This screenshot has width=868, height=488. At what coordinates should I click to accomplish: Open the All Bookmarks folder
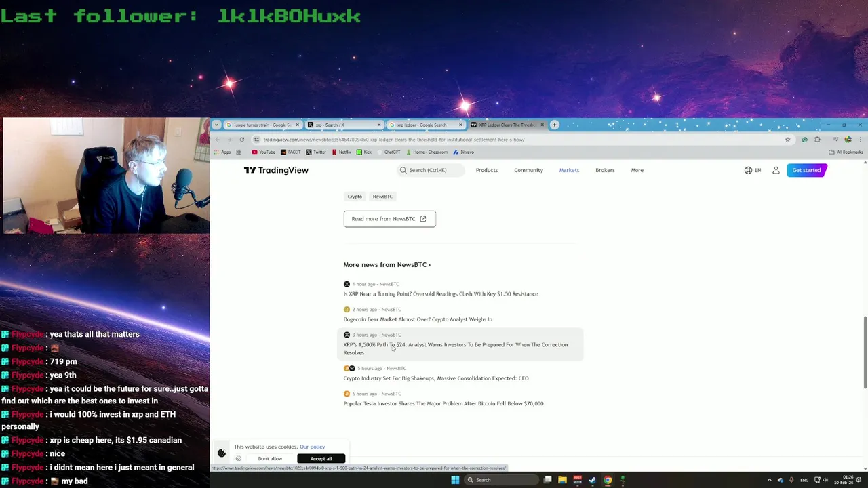point(846,152)
